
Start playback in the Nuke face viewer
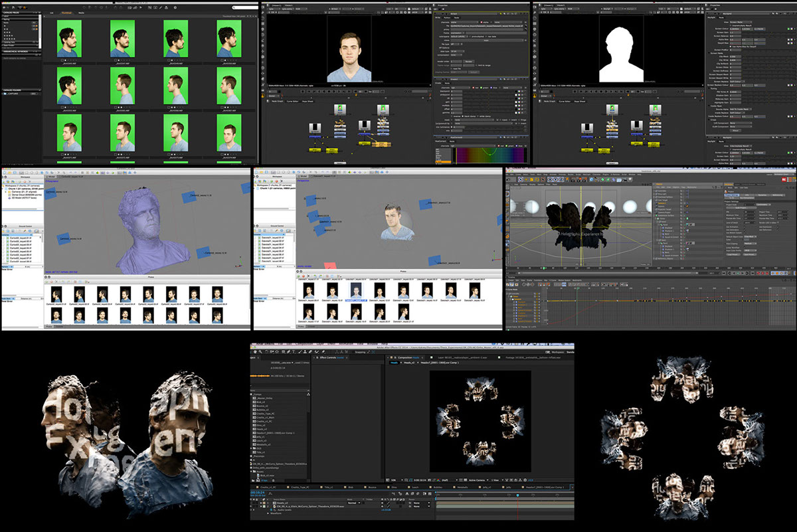point(339,92)
